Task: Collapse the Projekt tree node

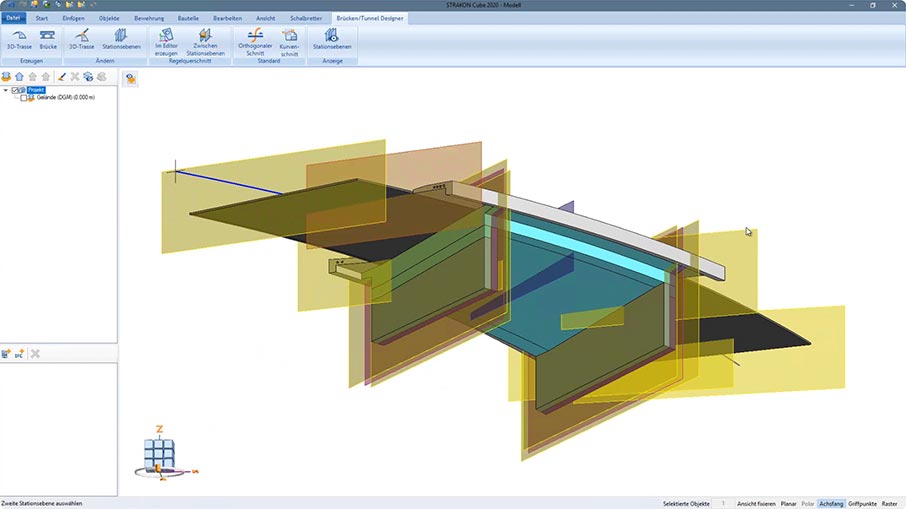Action: pos(6,90)
